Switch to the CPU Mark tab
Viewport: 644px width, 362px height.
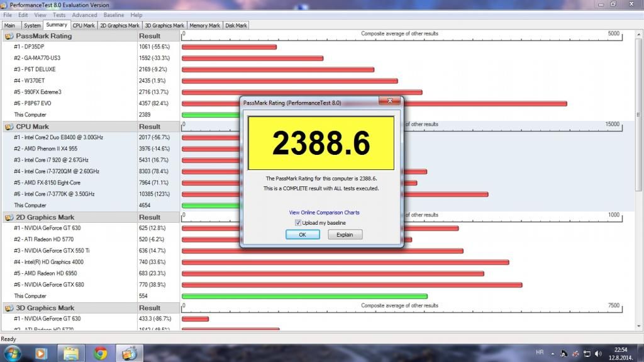[x=84, y=26]
